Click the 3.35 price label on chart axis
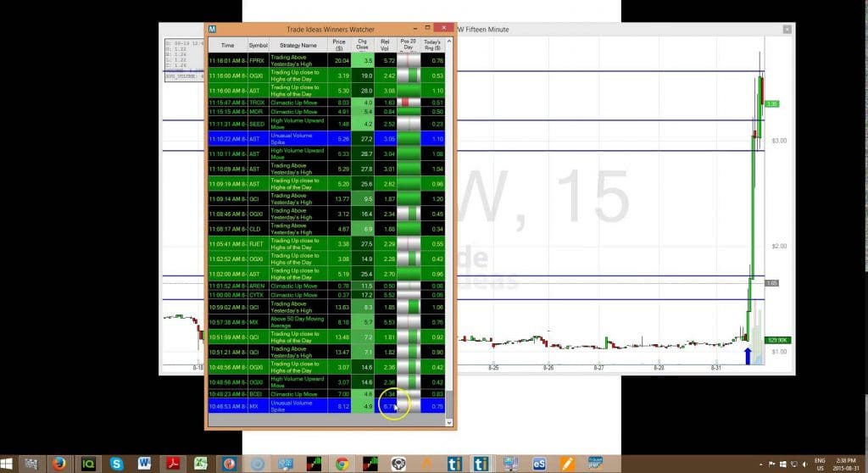 (x=771, y=103)
